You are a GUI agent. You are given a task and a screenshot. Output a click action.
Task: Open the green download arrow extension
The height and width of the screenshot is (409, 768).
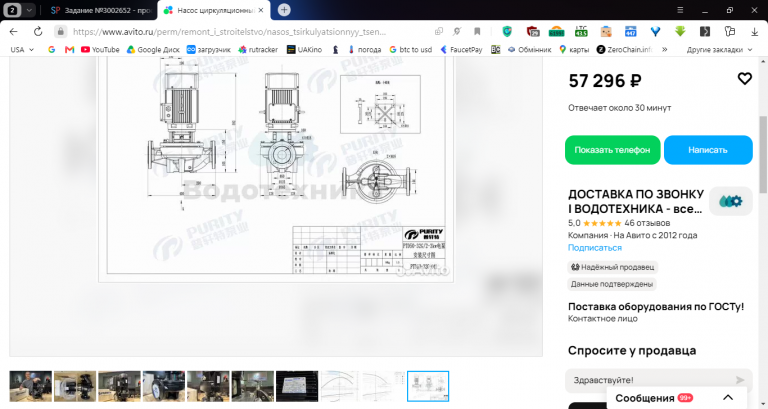click(680, 32)
